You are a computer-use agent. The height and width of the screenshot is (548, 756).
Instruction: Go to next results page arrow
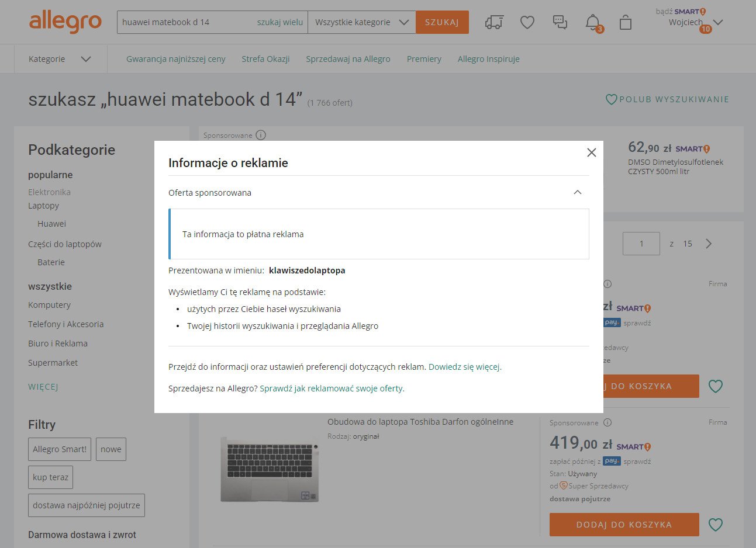709,244
